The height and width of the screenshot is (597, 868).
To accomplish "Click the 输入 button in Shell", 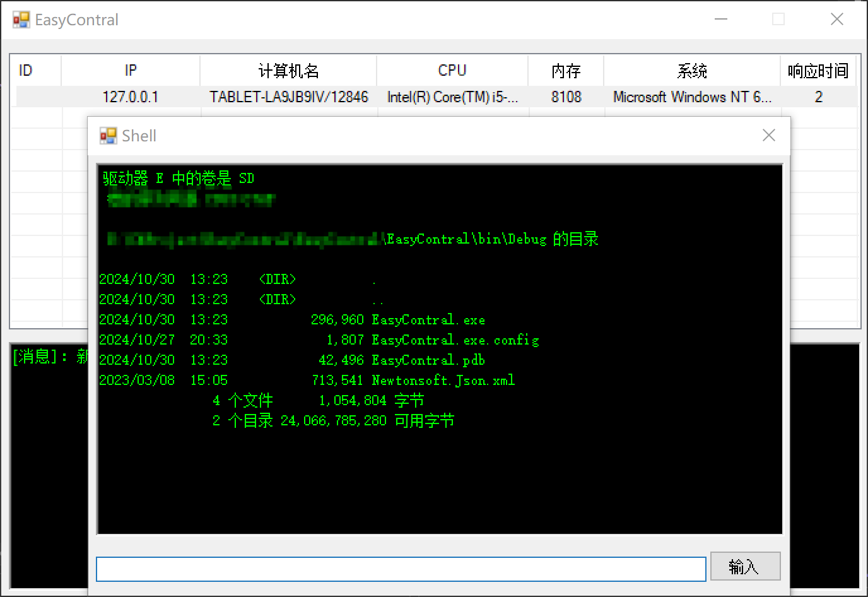I will pos(745,566).
